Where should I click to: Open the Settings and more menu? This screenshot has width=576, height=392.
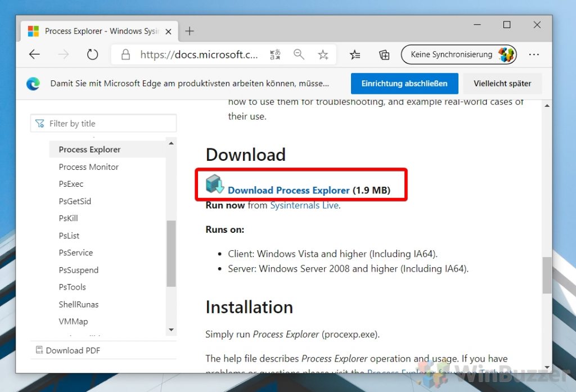534,55
